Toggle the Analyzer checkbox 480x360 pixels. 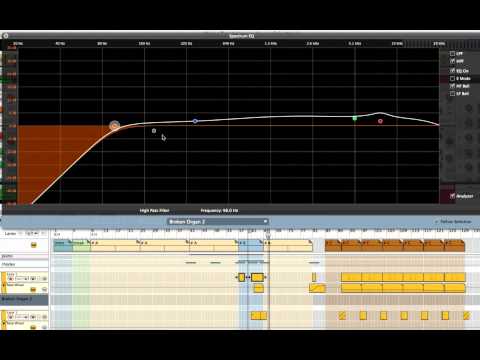click(x=452, y=196)
